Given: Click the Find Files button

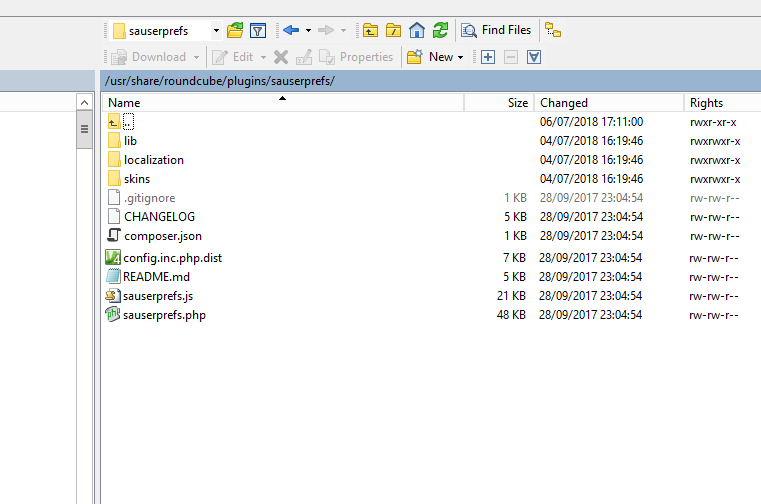Looking at the screenshot, I should coord(496,30).
